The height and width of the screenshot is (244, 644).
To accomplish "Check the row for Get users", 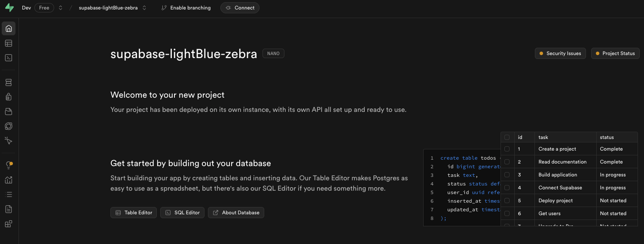I will 507,213.
